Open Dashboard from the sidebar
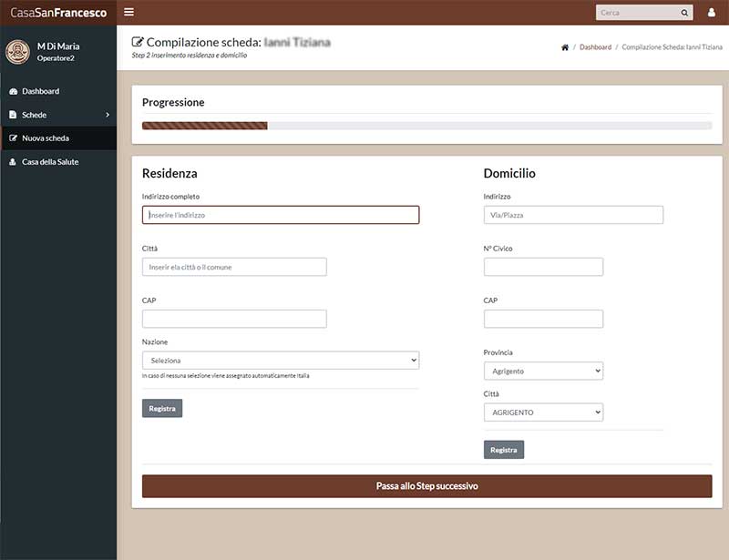 [58, 92]
